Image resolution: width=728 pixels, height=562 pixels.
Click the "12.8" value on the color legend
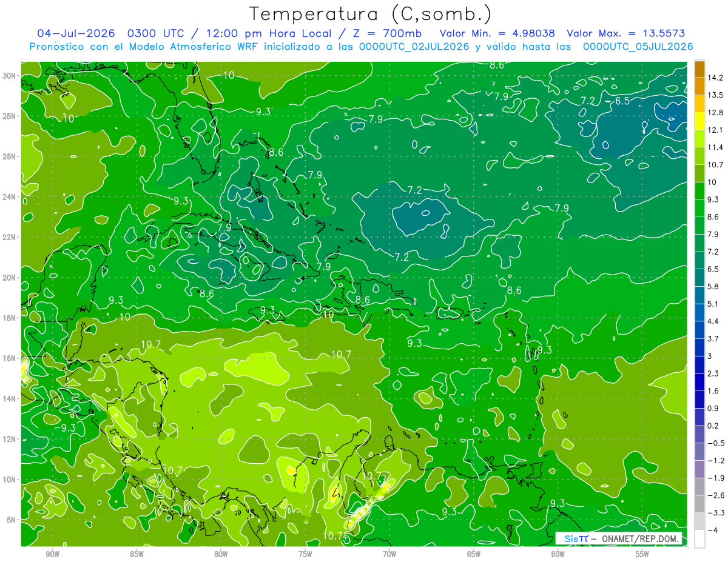point(716,113)
